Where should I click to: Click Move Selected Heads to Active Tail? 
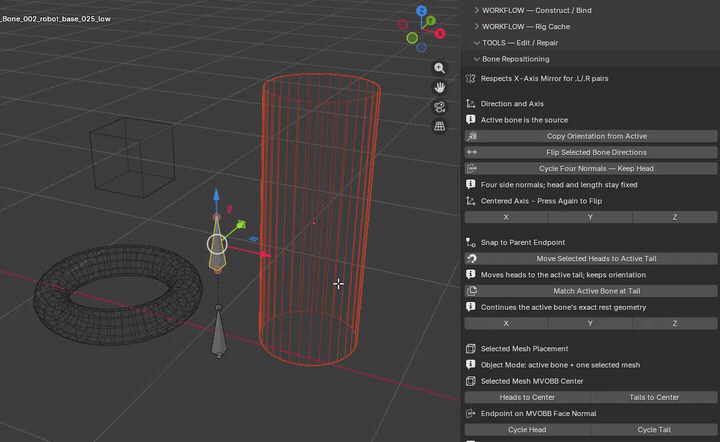tap(591, 258)
